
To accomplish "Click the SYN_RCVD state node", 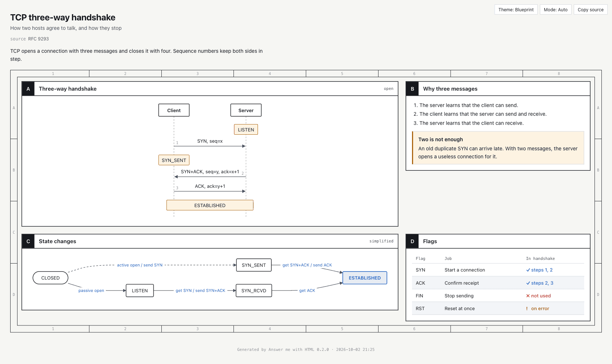I will point(254,290).
